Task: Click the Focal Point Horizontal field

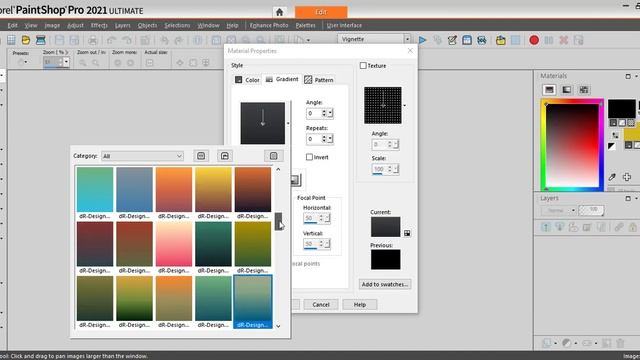Action: coord(311,218)
